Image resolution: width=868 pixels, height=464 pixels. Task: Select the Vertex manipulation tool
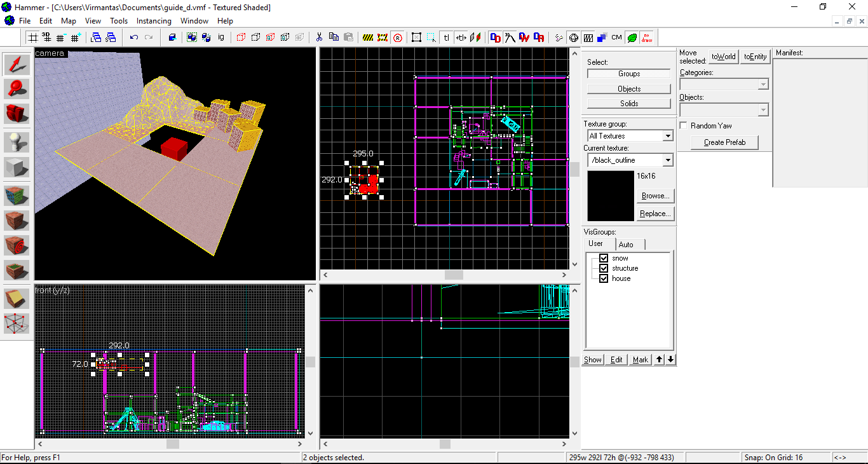click(x=17, y=324)
